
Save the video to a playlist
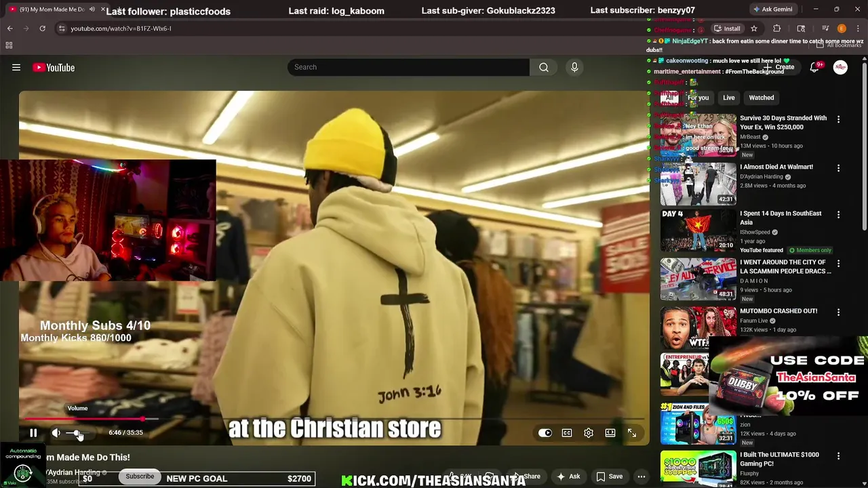(x=610, y=476)
